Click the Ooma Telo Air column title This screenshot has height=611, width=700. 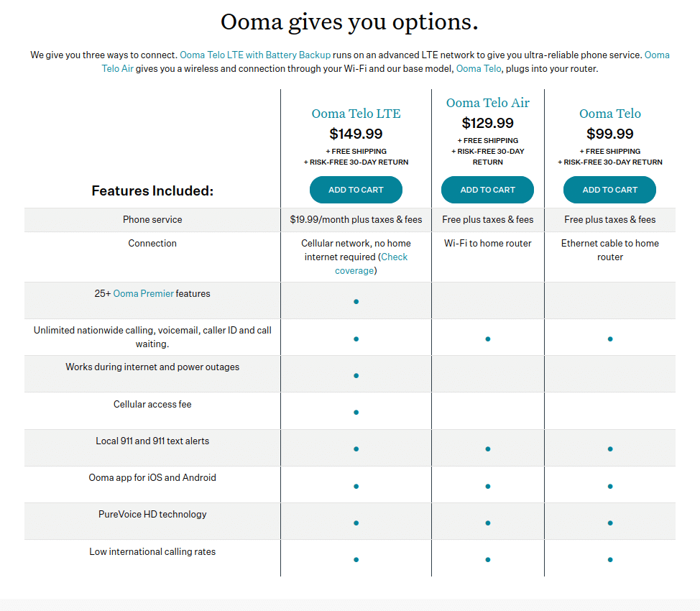point(487,103)
